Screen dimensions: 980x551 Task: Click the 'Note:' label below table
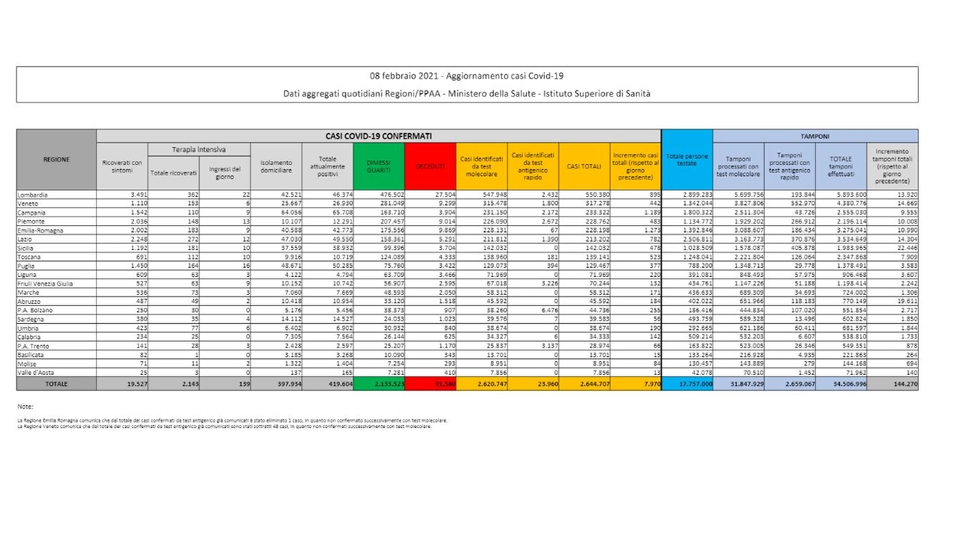24,406
